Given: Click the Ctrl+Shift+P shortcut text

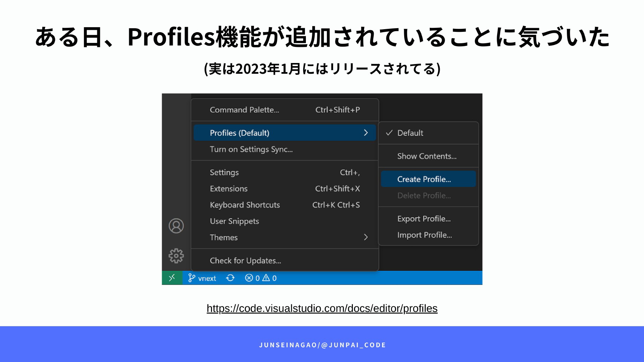Looking at the screenshot, I should 337,110.
